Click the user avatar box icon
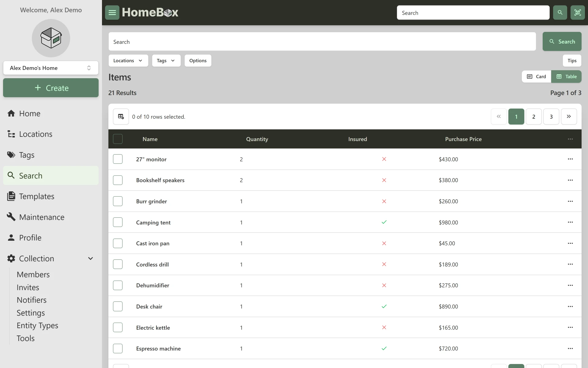 pyautogui.click(x=51, y=38)
